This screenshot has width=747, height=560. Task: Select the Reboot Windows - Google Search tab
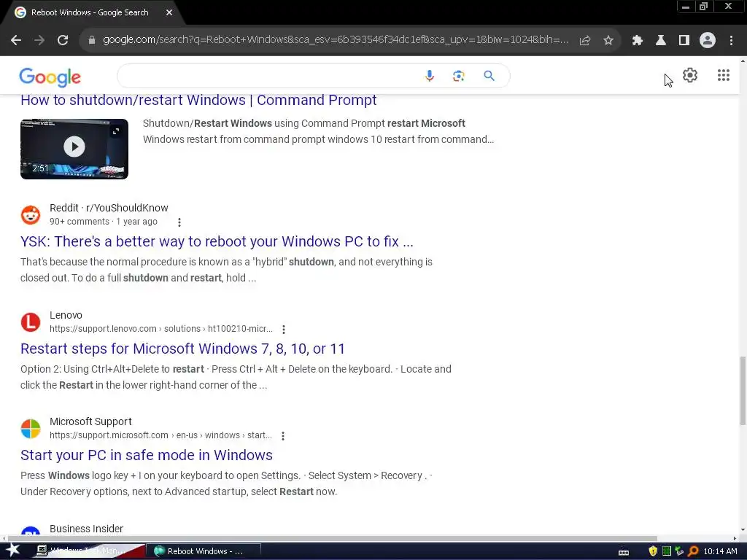point(93,12)
